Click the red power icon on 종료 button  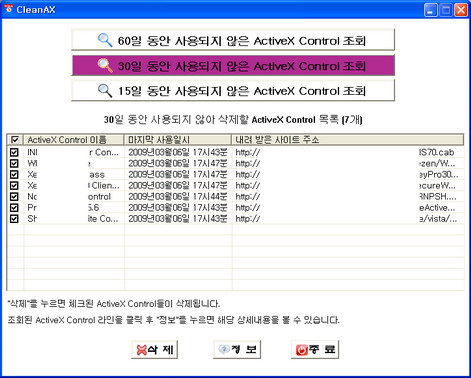pyautogui.click(x=301, y=350)
